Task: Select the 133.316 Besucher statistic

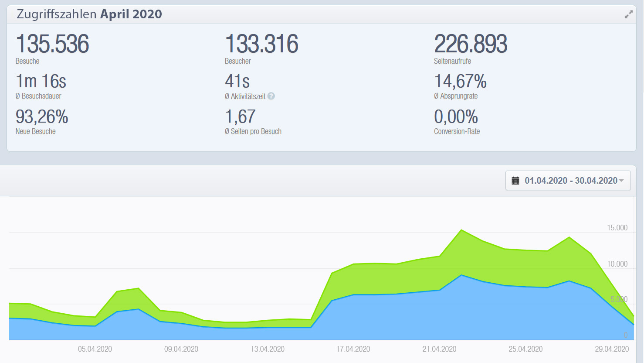Action: (261, 44)
